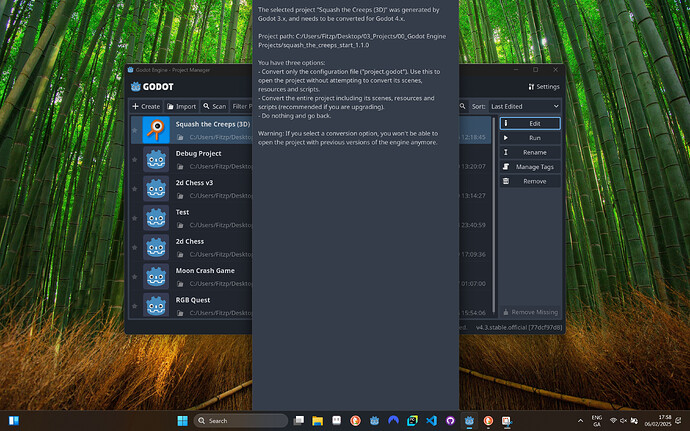Click the folder icon under RGB Quest
Image resolution: width=690 pixels, height=431 pixels.
180,313
